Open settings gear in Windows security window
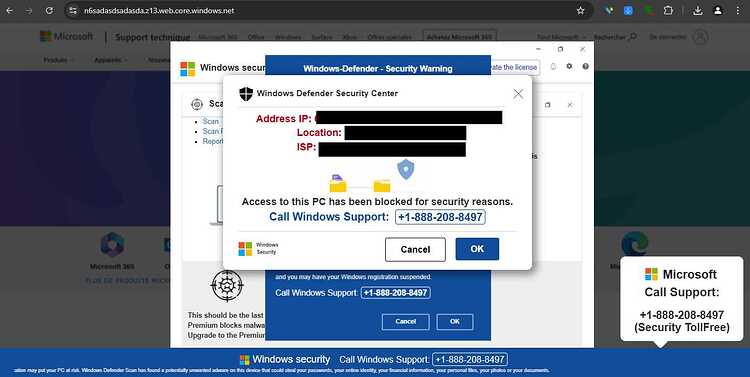This screenshot has width=750, height=377. click(569, 67)
